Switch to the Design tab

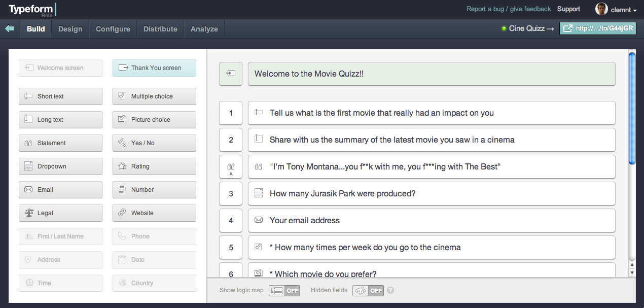[x=70, y=28]
